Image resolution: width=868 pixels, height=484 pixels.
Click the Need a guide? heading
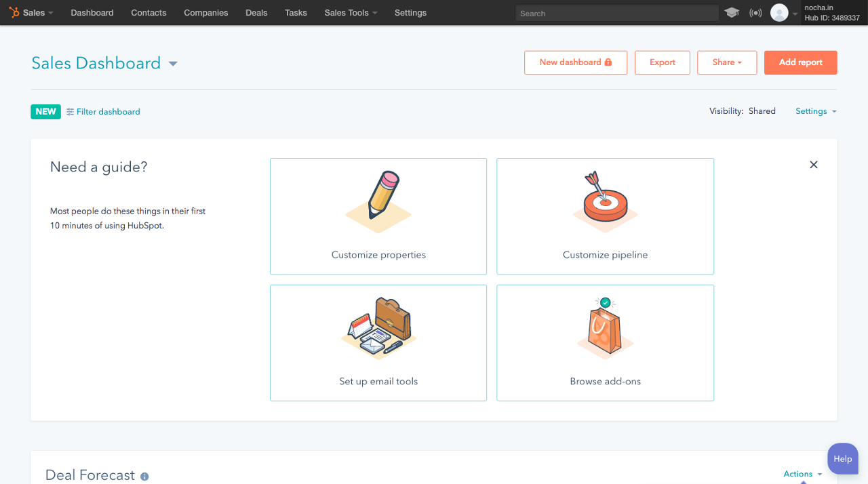(x=99, y=167)
